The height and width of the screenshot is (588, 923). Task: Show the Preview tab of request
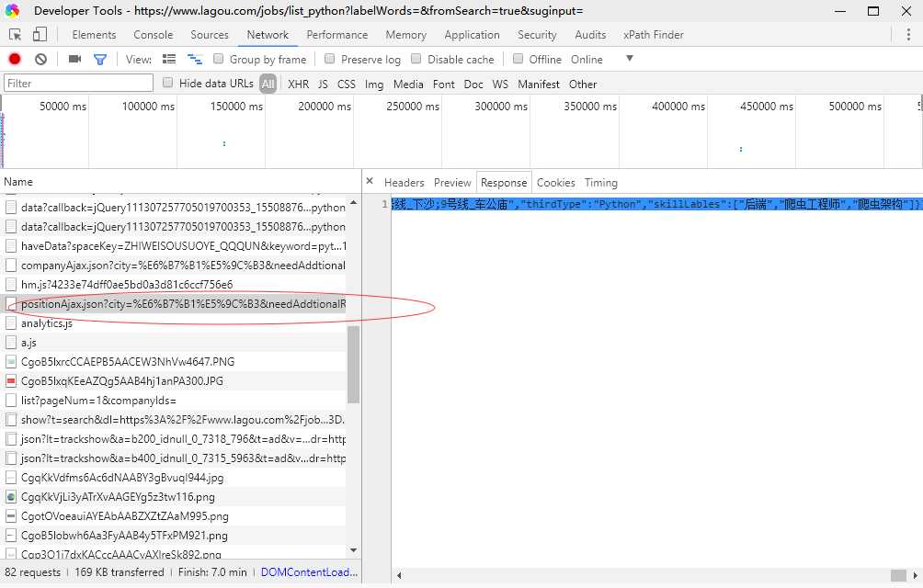pos(452,183)
